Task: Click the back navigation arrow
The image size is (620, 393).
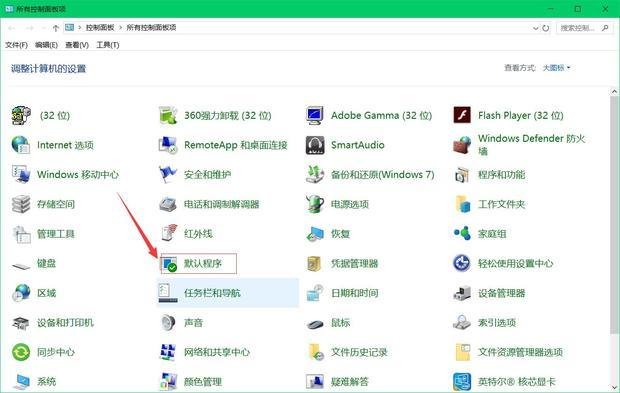Action: tap(11, 28)
